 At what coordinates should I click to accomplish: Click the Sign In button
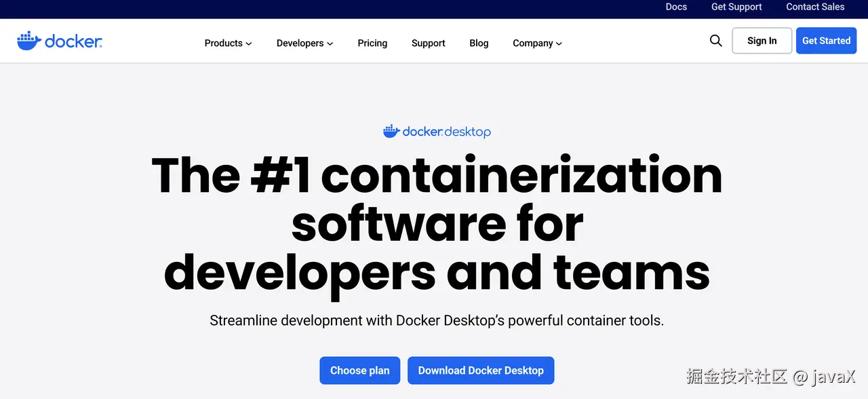(762, 40)
